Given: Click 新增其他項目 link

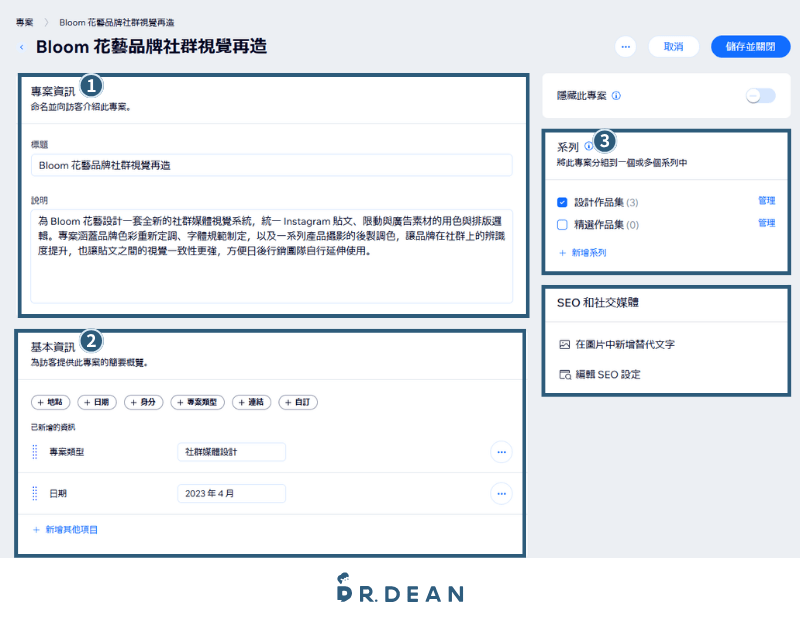Looking at the screenshot, I should (65, 530).
